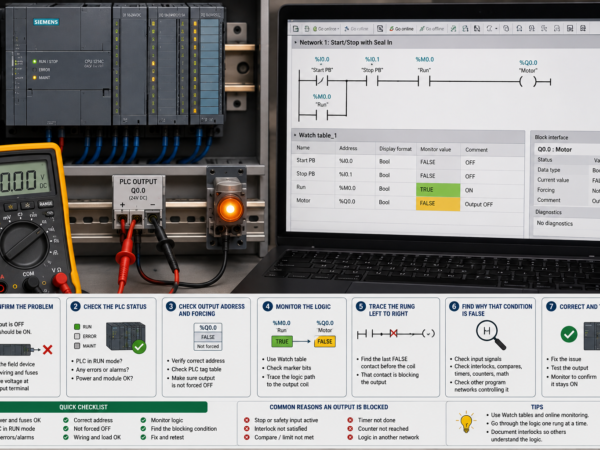Tick the green RUN checkbox in step 2
This screenshot has width=600, height=450.
(x=77, y=327)
